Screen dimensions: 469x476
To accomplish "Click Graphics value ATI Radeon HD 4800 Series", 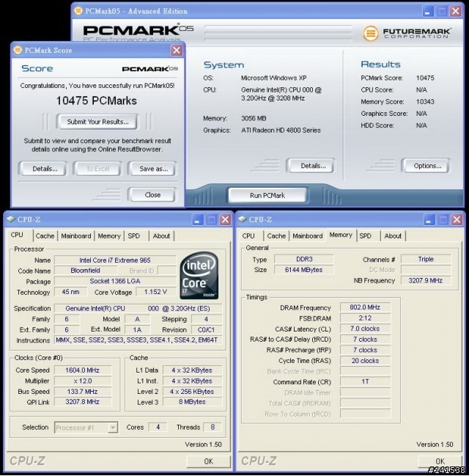I will click(281, 131).
